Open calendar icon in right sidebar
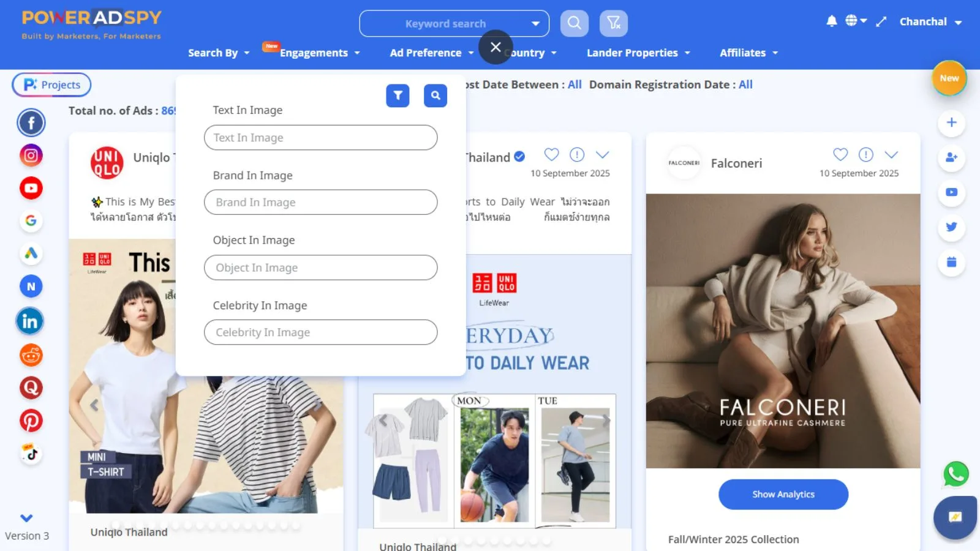Image resolution: width=980 pixels, height=551 pixels. [x=951, y=262]
